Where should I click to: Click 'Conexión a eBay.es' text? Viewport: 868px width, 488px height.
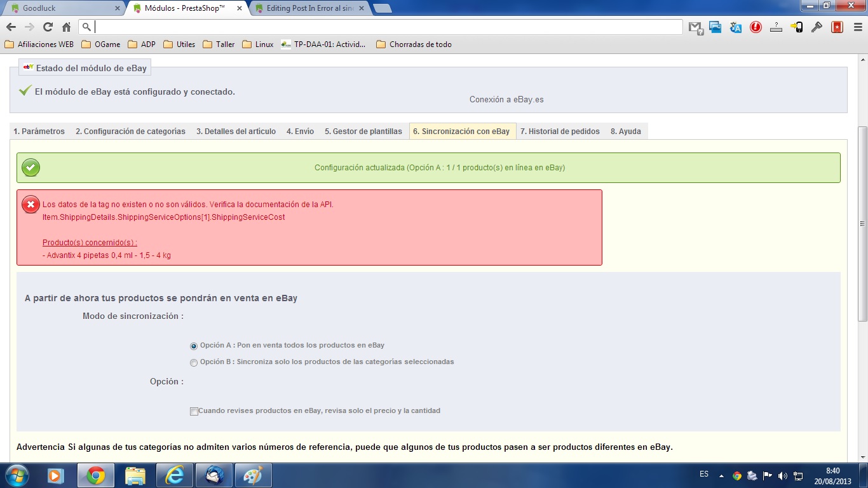pos(506,100)
